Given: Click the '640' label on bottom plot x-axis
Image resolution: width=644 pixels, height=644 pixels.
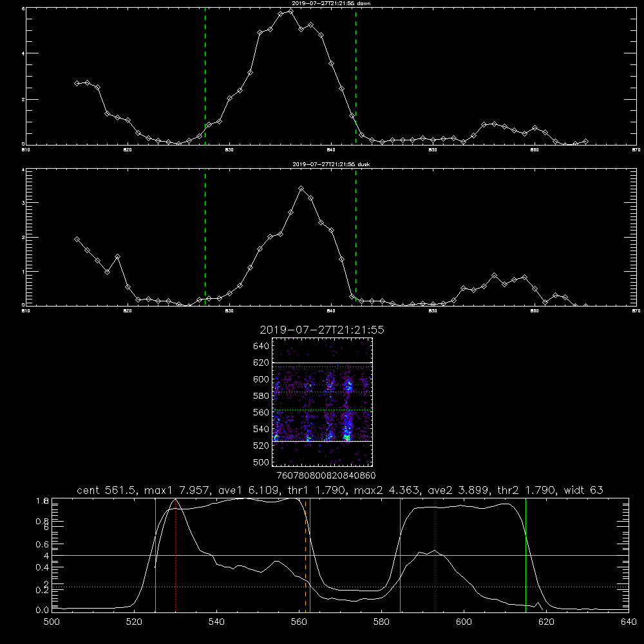Looking at the screenshot, I should [x=629, y=622].
